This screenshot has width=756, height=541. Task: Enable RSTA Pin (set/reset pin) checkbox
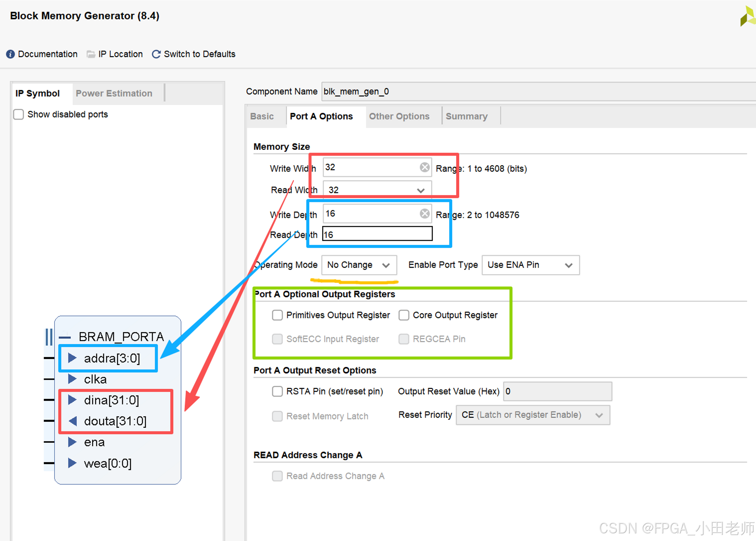pyautogui.click(x=277, y=391)
